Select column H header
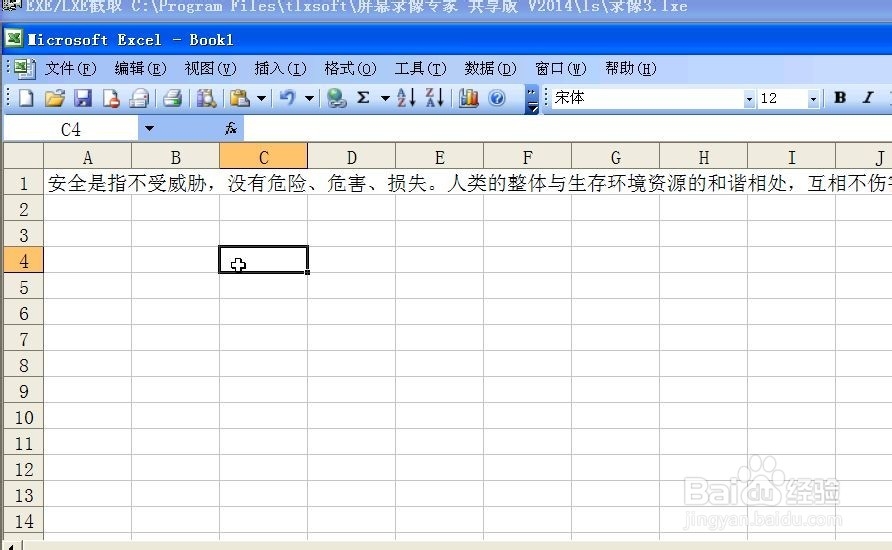The width and height of the screenshot is (892, 550). coord(704,156)
